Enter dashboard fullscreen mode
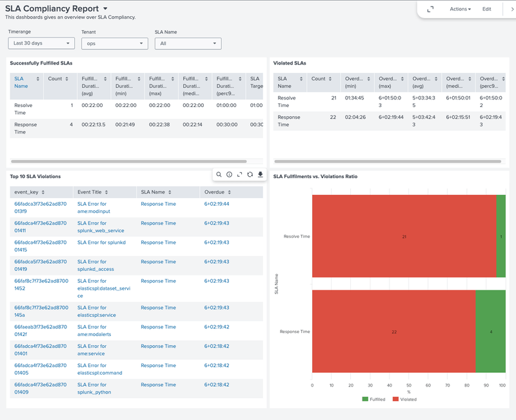Screen dimensions: 516x420 click(430, 9)
